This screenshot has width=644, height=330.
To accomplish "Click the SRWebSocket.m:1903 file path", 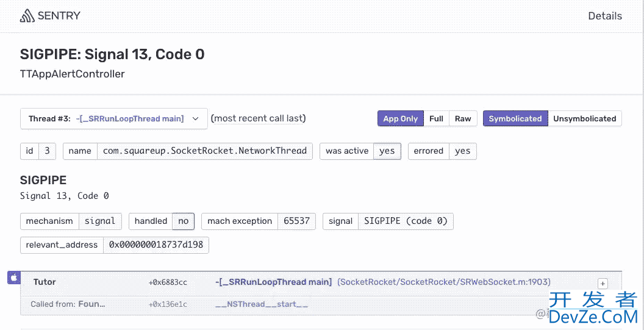I will click(x=444, y=282).
